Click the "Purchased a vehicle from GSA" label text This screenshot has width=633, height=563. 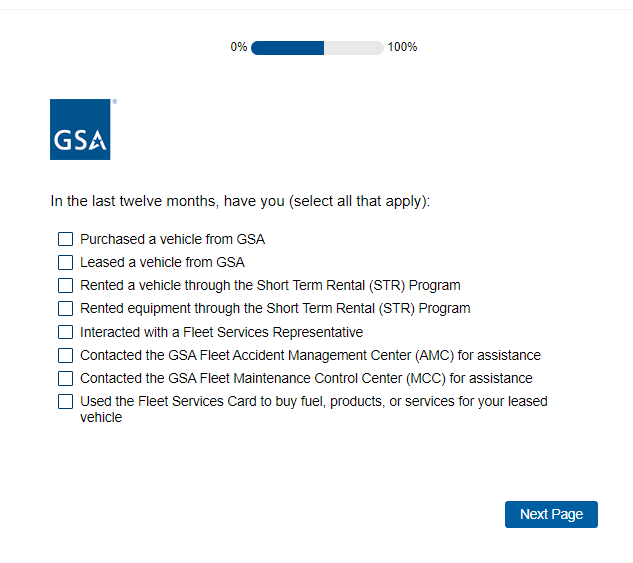(x=172, y=240)
